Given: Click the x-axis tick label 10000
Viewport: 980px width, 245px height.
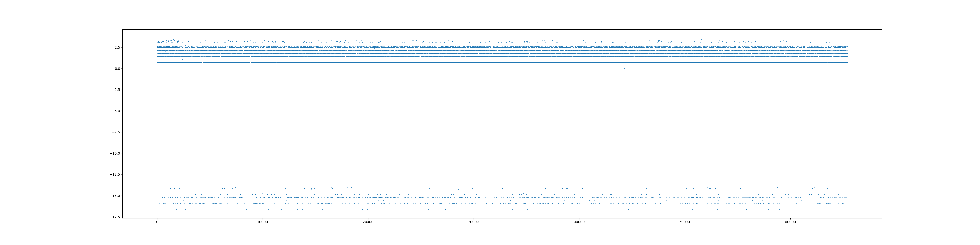Looking at the screenshot, I should [262, 222].
